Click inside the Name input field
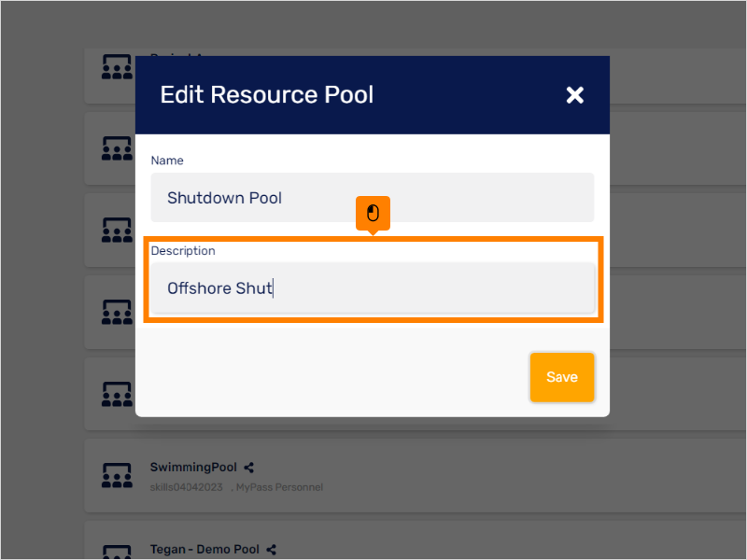 372,197
